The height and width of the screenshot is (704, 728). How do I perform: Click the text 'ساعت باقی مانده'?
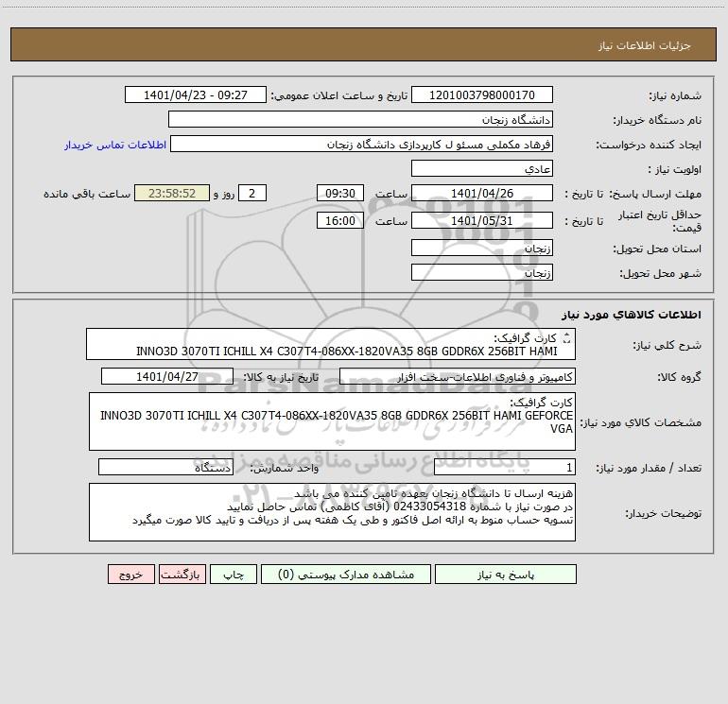[x=87, y=194]
